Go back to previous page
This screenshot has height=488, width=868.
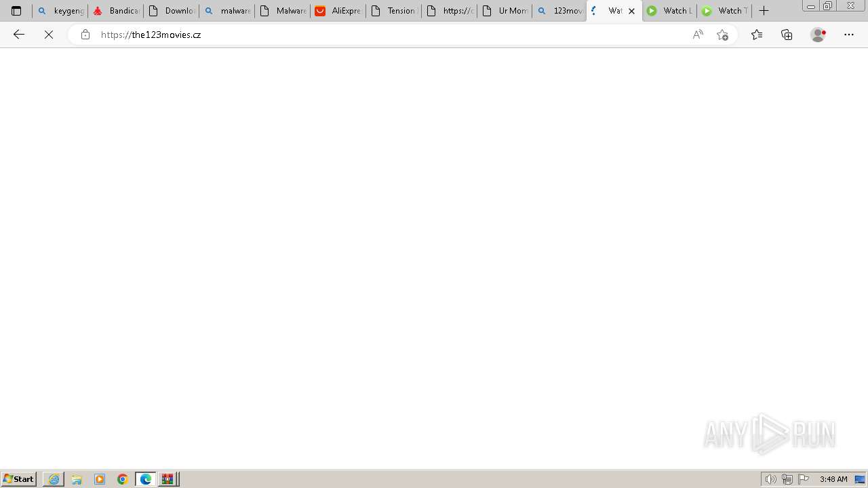click(x=19, y=35)
